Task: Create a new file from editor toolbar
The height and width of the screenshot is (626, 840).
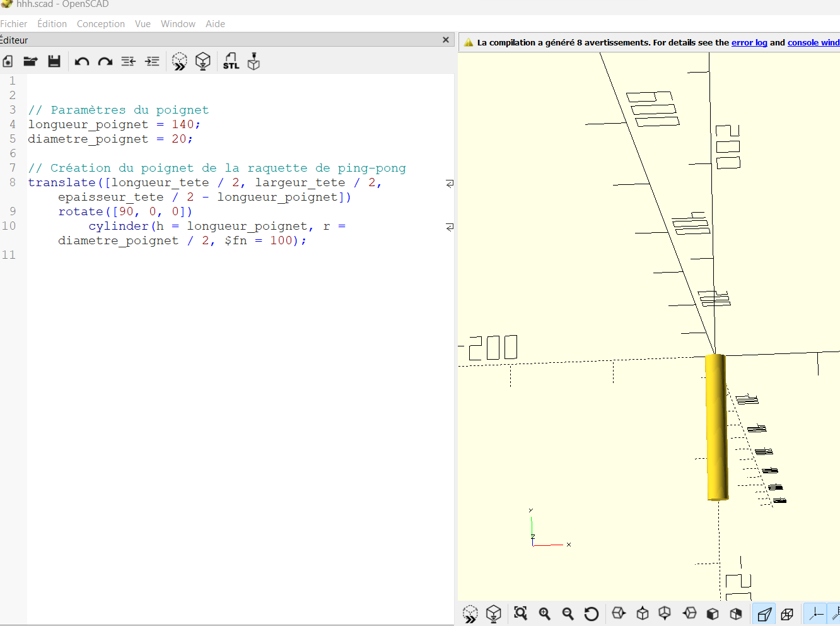Action: click(8, 61)
